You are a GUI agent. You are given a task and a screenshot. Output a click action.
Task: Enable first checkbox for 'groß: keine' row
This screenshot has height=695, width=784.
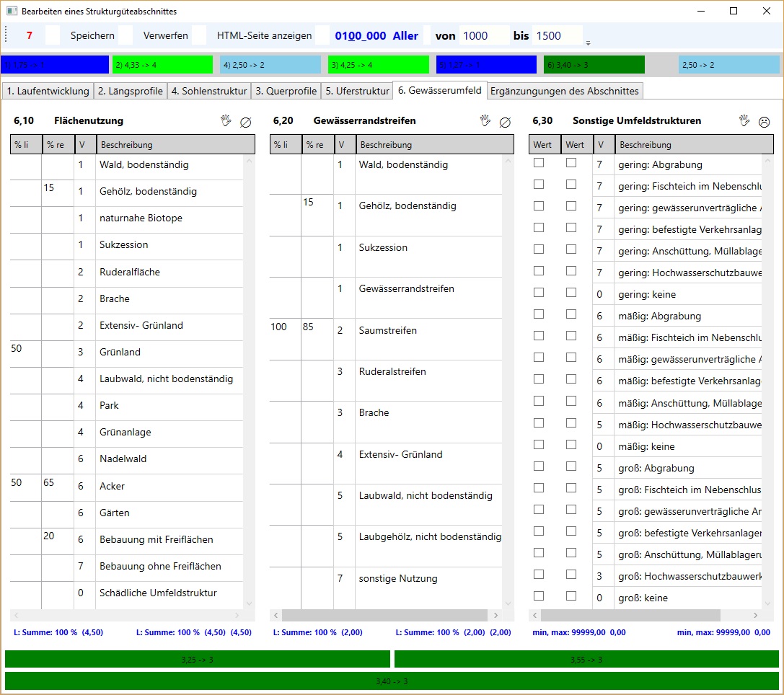pos(539,596)
